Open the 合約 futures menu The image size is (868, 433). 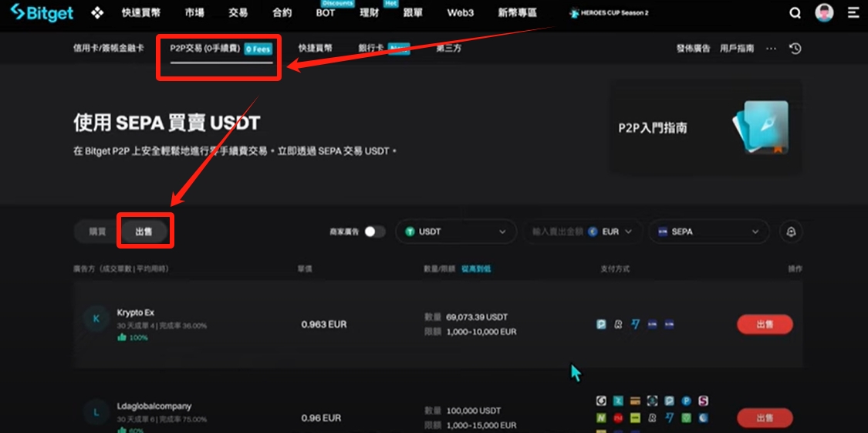coord(282,12)
